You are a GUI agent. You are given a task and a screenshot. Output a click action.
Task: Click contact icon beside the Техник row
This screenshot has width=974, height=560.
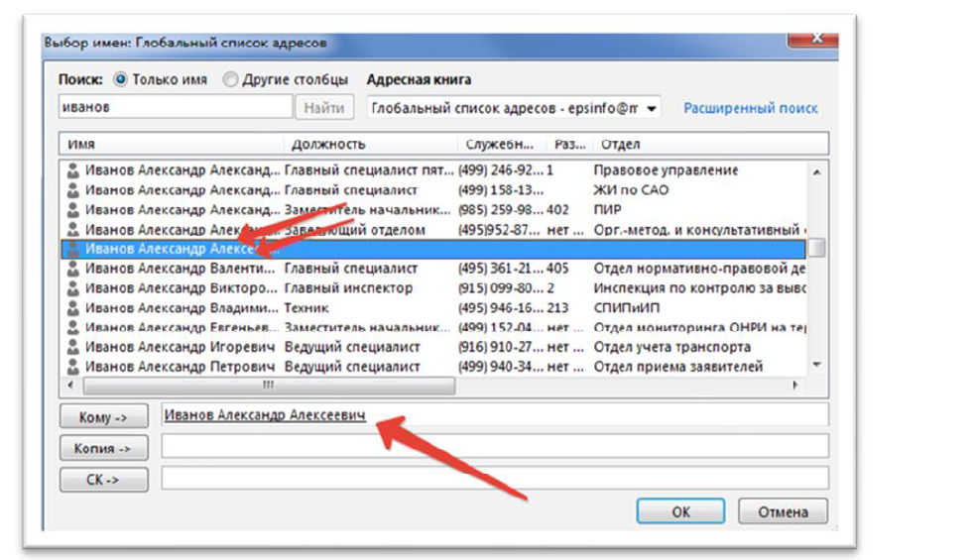click(72, 307)
